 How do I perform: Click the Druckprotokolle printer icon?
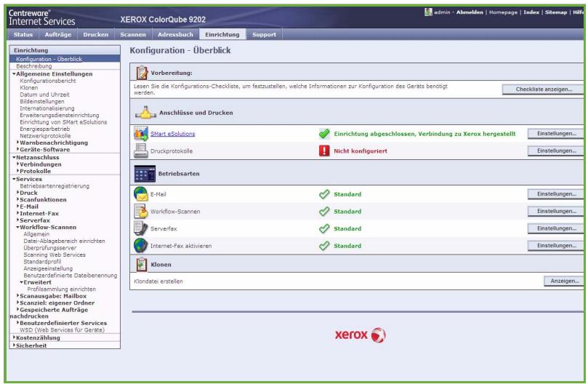(141, 151)
